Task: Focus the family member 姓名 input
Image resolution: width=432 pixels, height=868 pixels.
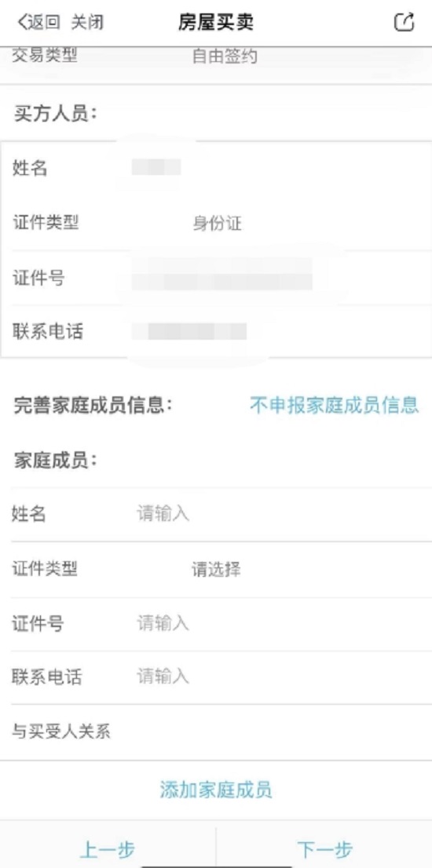Action: (x=221, y=515)
